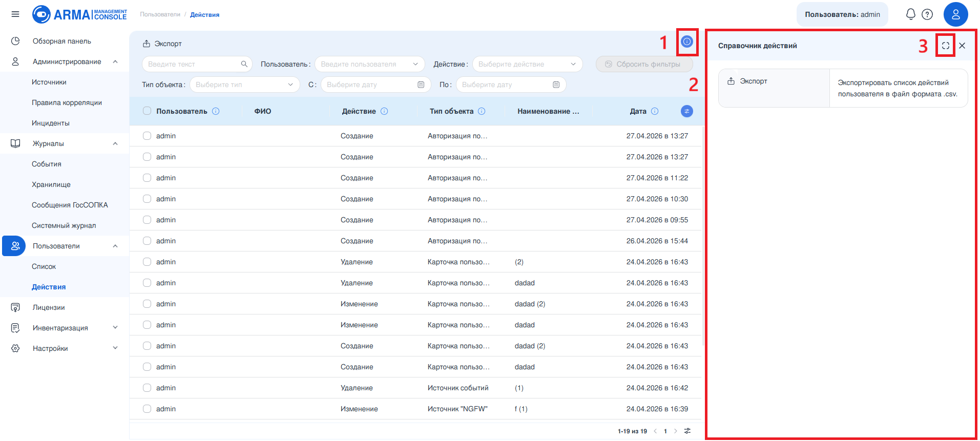Click the ФИО column header
This screenshot has width=980, height=441.
(263, 111)
